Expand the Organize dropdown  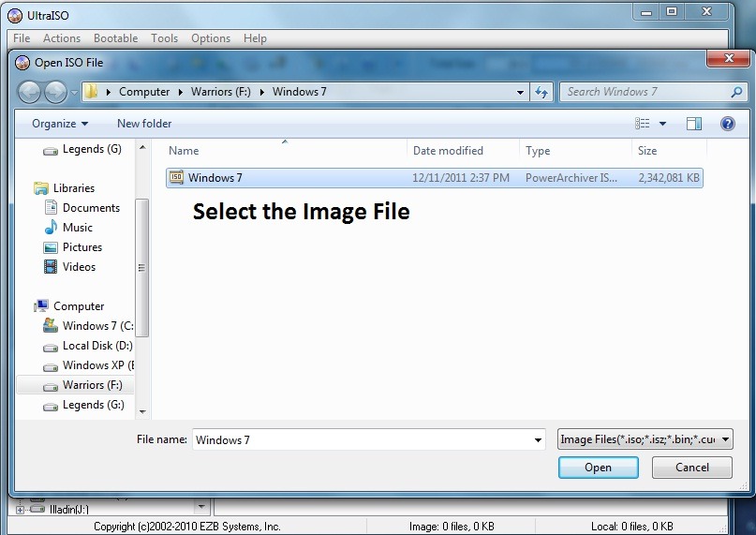(60, 124)
